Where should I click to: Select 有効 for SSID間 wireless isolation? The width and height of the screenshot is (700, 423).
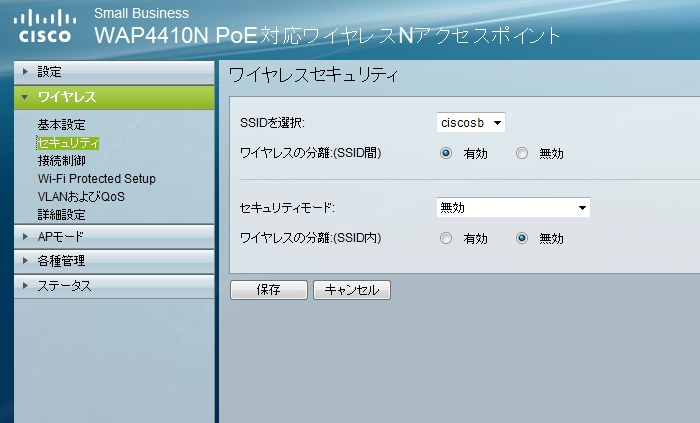[446, 153]
